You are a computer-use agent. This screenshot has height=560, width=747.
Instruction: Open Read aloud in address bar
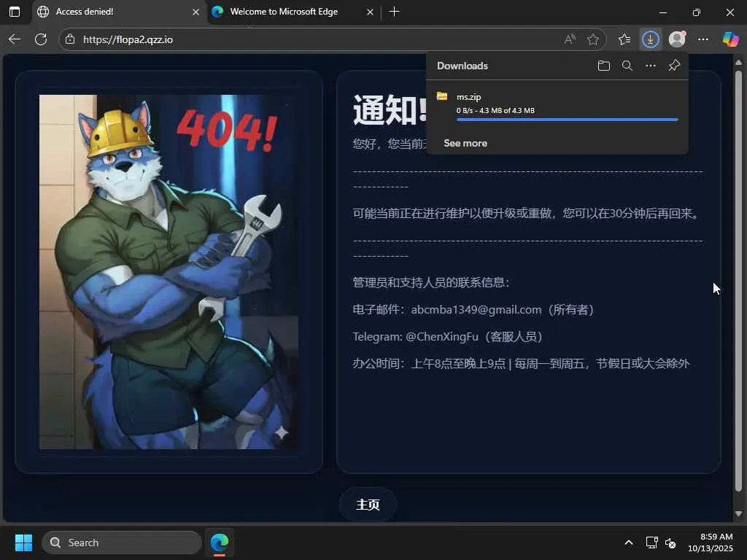point(570,39)
